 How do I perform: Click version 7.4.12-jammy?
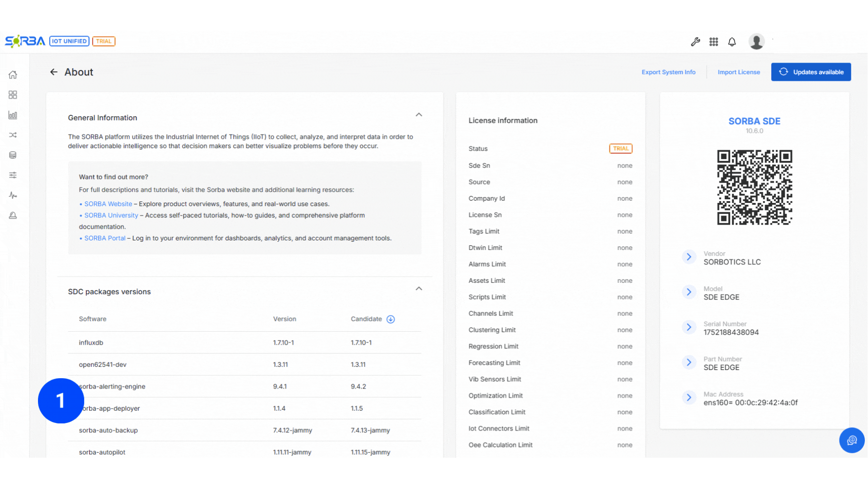pyautogui.click(x=292, y=431)
